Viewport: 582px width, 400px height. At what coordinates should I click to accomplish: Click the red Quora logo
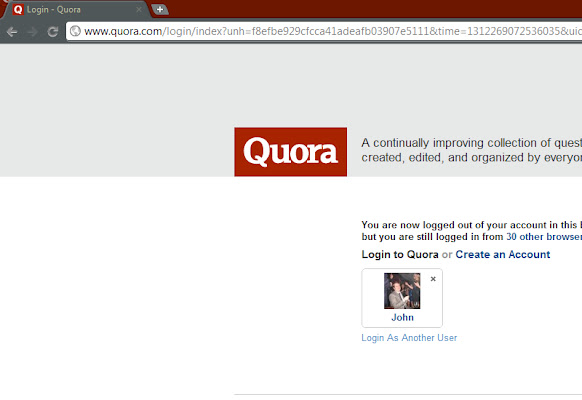coord(291,152)
